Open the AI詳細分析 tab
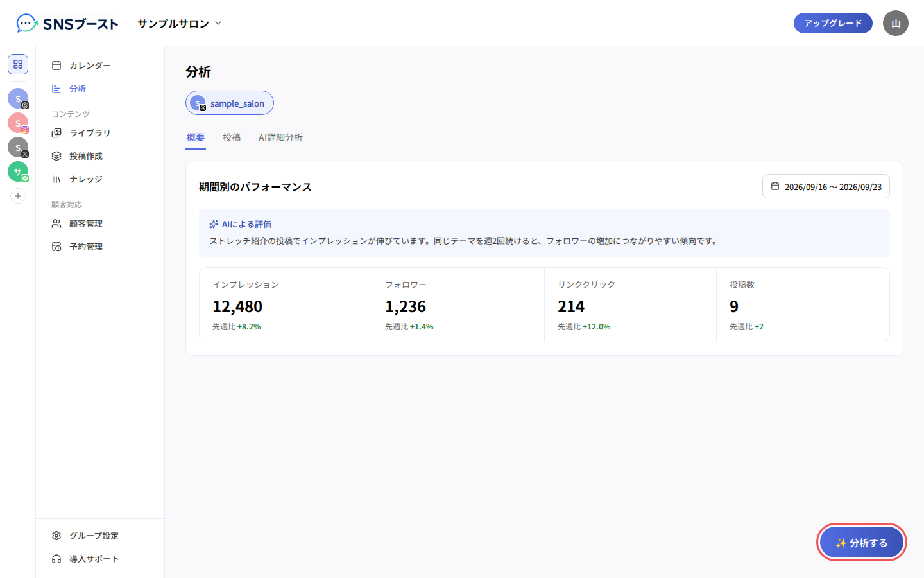 (280, 137)
